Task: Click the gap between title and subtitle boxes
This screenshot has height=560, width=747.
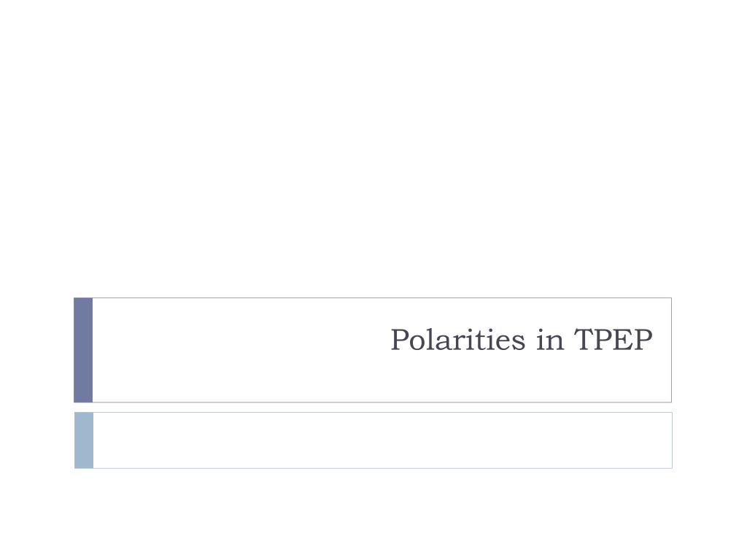Action: pyautogui.click(x=373, y=408)
